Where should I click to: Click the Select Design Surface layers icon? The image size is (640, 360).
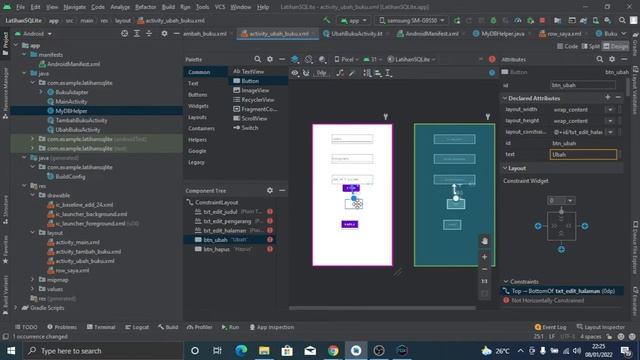[295, 60]
